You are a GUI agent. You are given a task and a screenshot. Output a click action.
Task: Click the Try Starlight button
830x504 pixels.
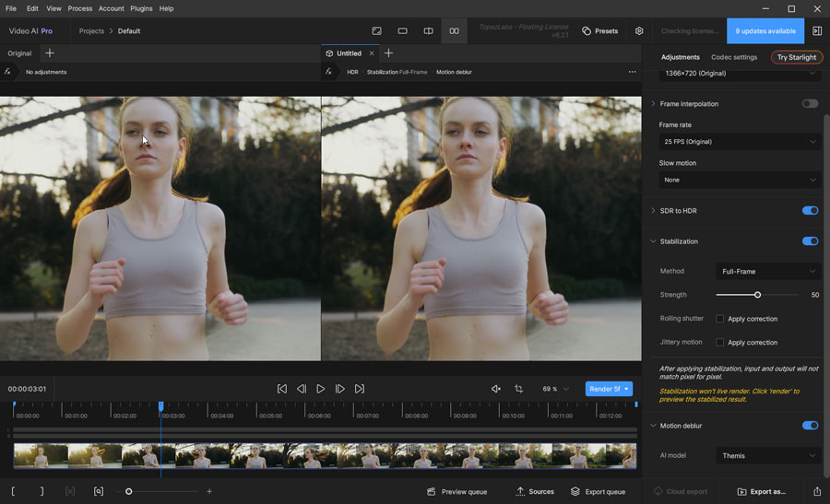[797, 57]
